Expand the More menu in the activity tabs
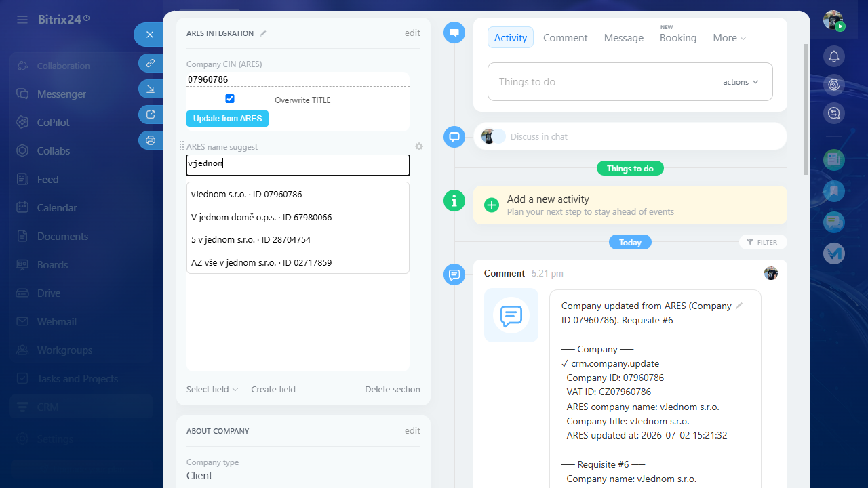The height and width of the screenshot is (488, 868). click(x=730, y=38)
